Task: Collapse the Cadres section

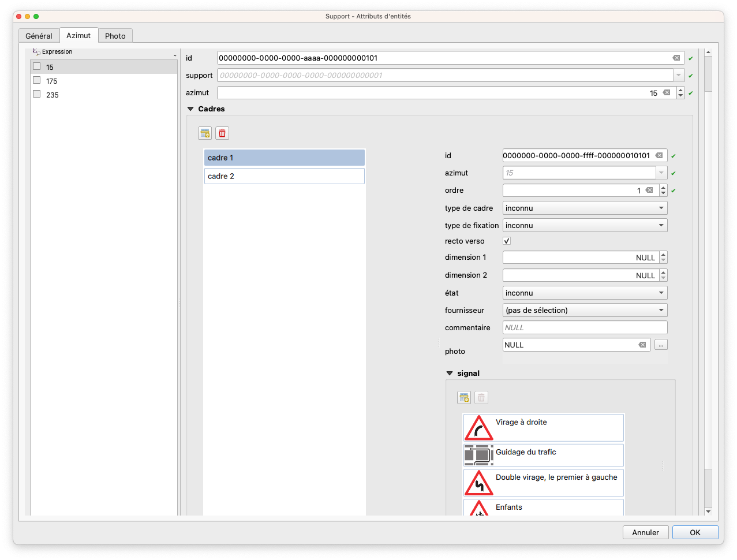Action: click(x=190, y=109)
